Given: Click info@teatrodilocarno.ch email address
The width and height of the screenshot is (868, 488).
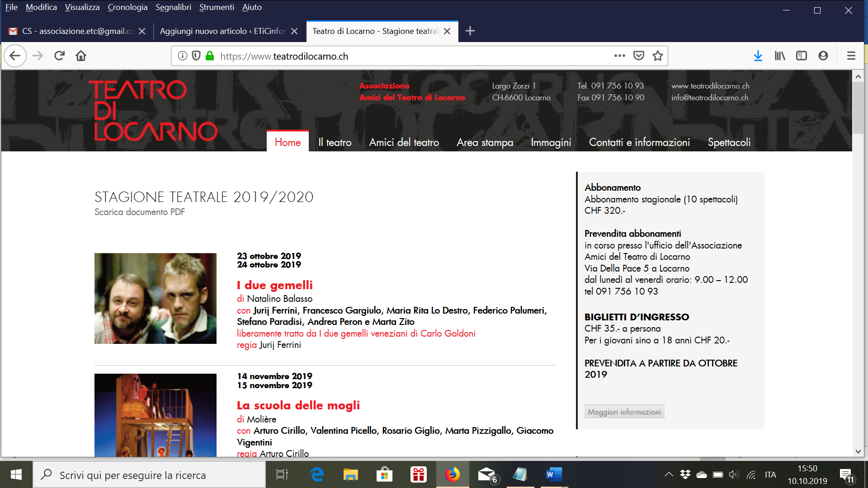Looking at the screenshot, I should click(x=710, y=98).
